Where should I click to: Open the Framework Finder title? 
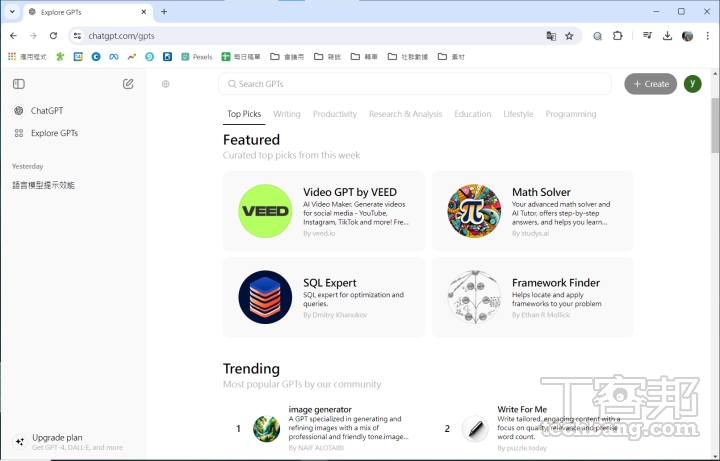point(556,283)
